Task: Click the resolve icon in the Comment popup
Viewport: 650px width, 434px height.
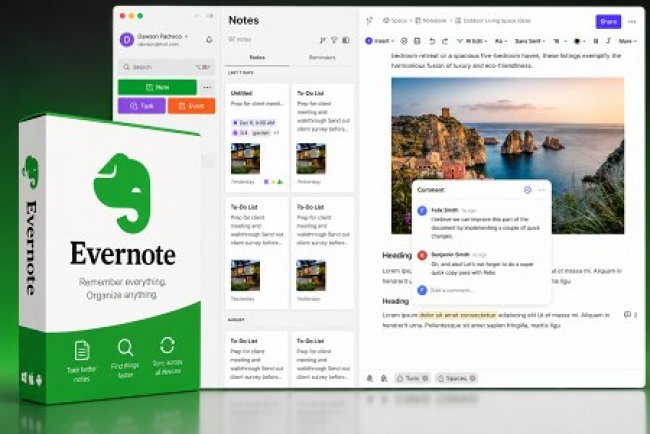Action: 527,190
